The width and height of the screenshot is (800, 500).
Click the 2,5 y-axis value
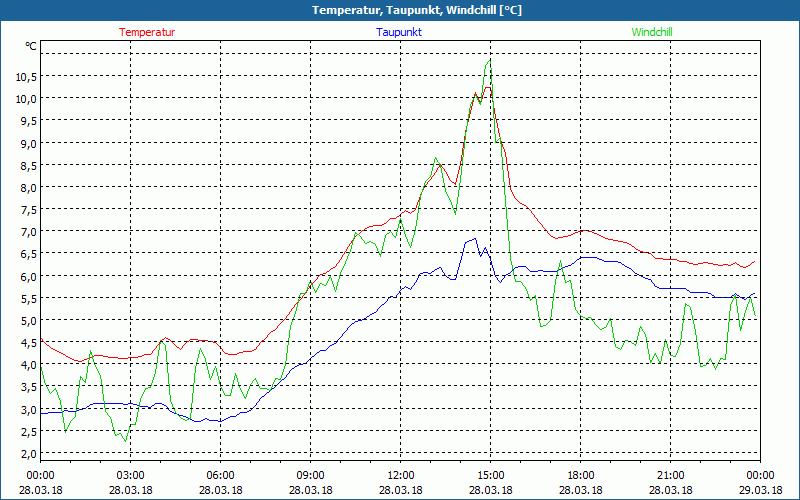(28, 431)
